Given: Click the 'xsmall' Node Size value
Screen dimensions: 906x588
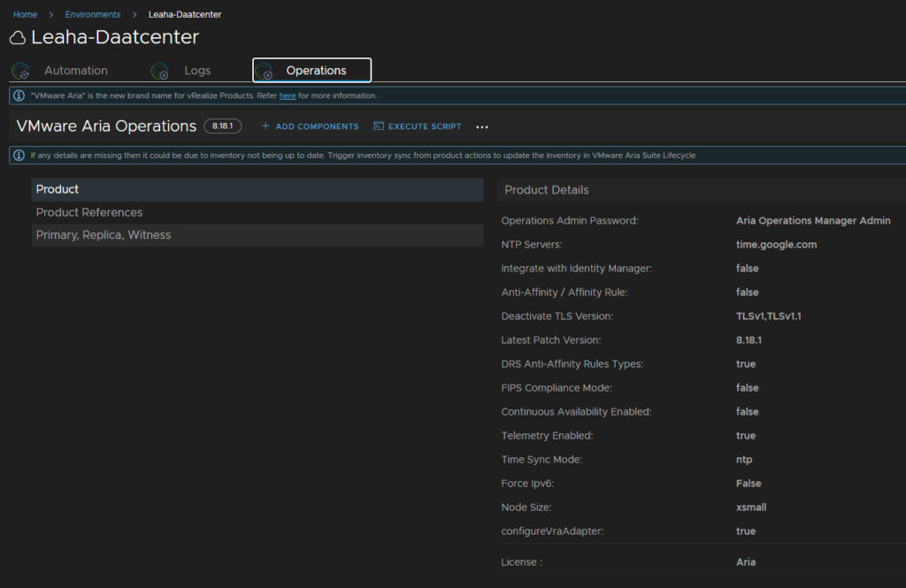Looking at the screenshot, I should click(x=751, y=508).
